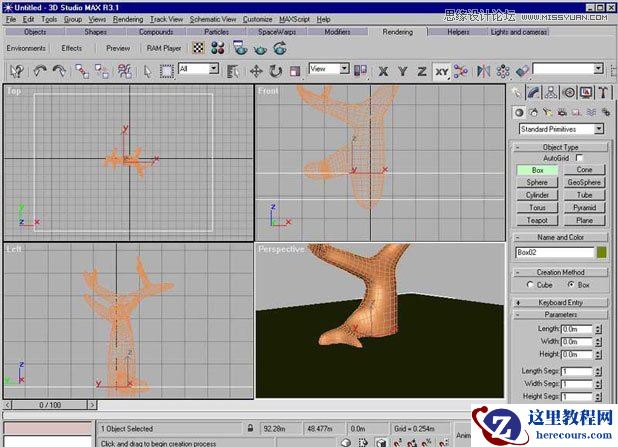618x447 pixels.
Task: Open the MAXScript menu
Action: 294,19
